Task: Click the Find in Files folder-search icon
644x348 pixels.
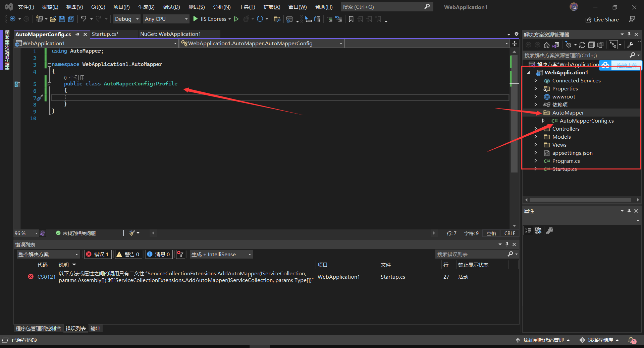Action: click(x=277, y=19)
